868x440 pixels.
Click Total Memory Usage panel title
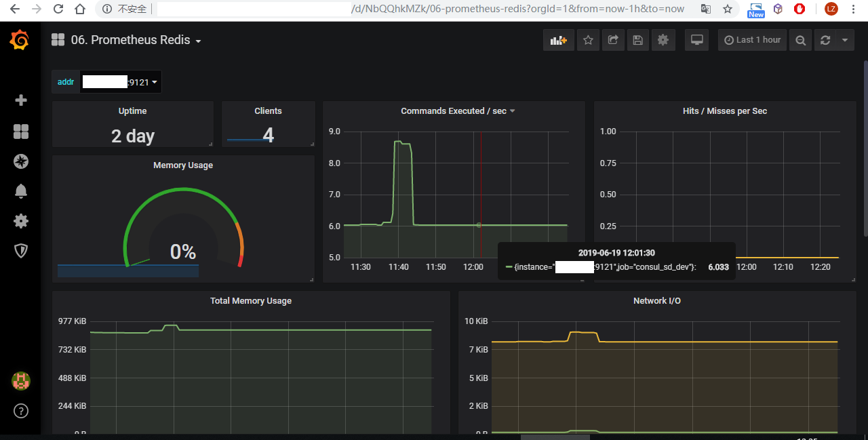251,300
